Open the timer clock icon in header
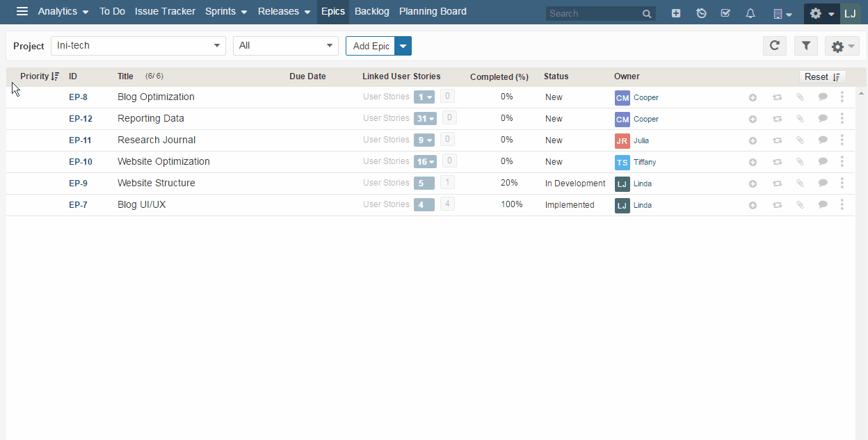 click(x=701, y=13)
